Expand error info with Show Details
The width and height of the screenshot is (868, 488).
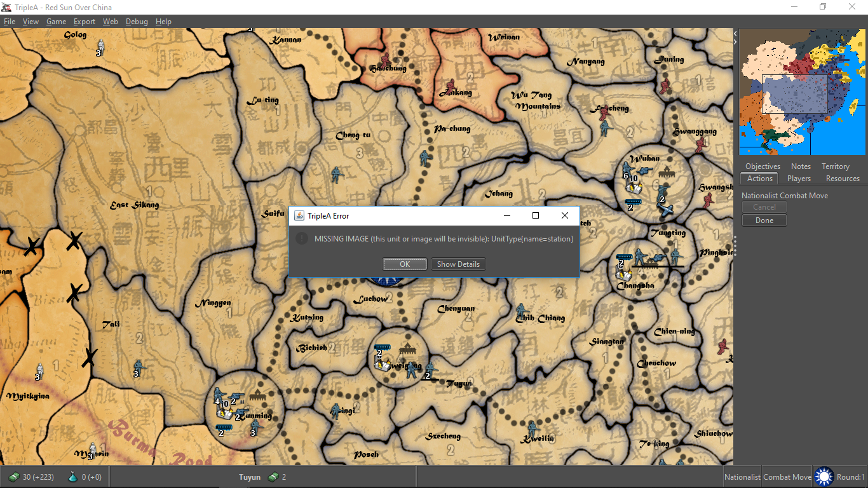click(x=458, y=264)
